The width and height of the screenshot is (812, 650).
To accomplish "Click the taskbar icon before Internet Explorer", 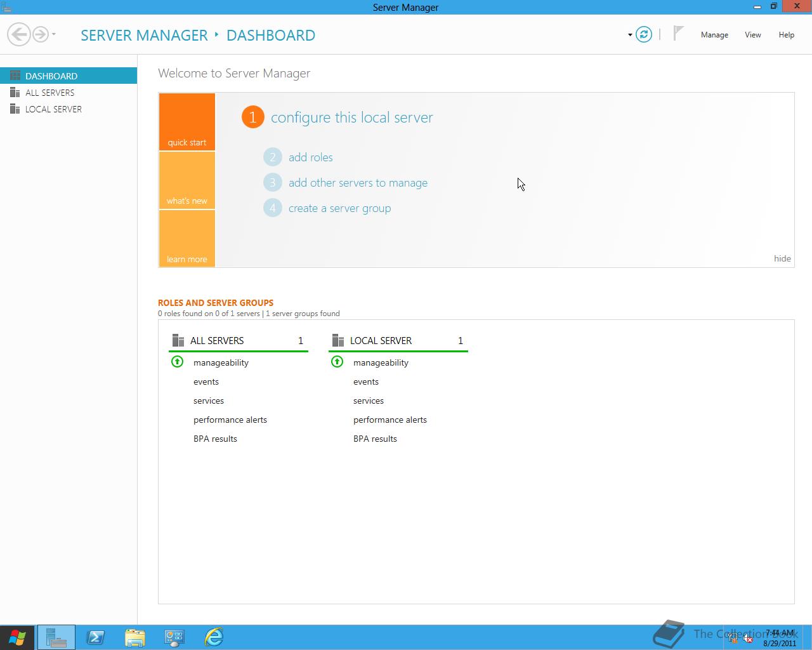I will (174, 637).
